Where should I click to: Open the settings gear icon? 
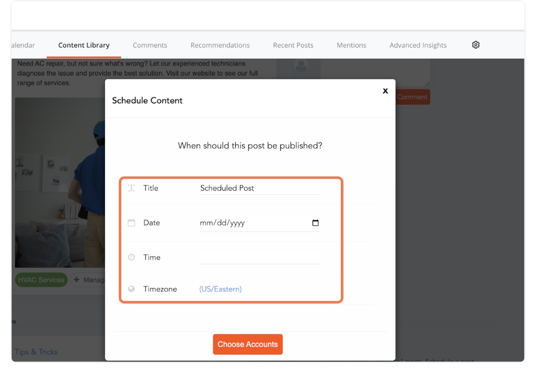click(475, 45)
